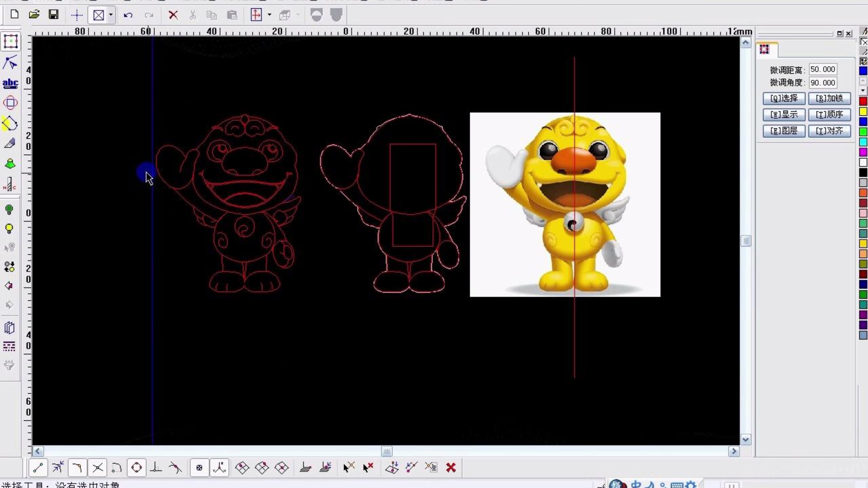Image resolution: width=868 pixels, height=488 pixels.
Task: Clear snaps with bottom red X
Action: pos(451,468)
